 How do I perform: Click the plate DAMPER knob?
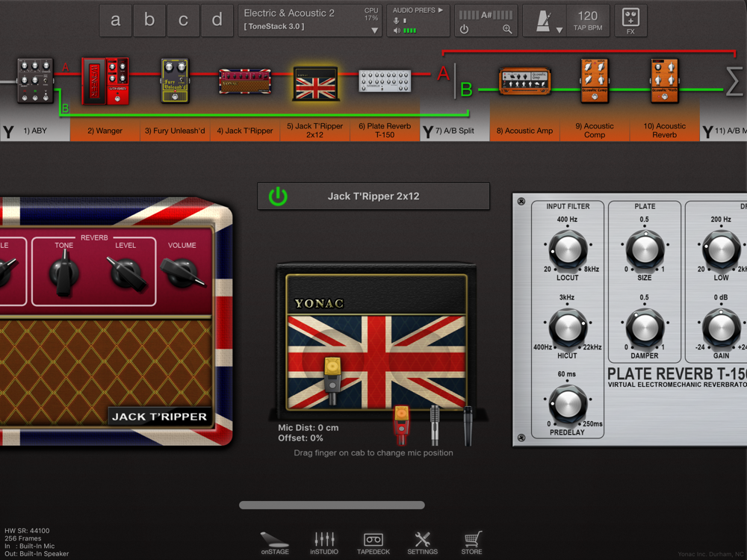coord(645,327)
